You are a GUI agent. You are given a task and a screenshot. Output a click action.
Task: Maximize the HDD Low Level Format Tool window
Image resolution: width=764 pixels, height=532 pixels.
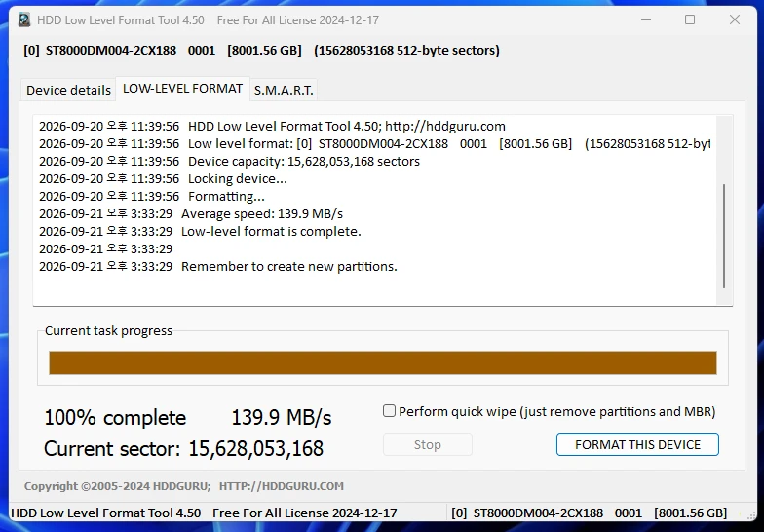point(690,19)
